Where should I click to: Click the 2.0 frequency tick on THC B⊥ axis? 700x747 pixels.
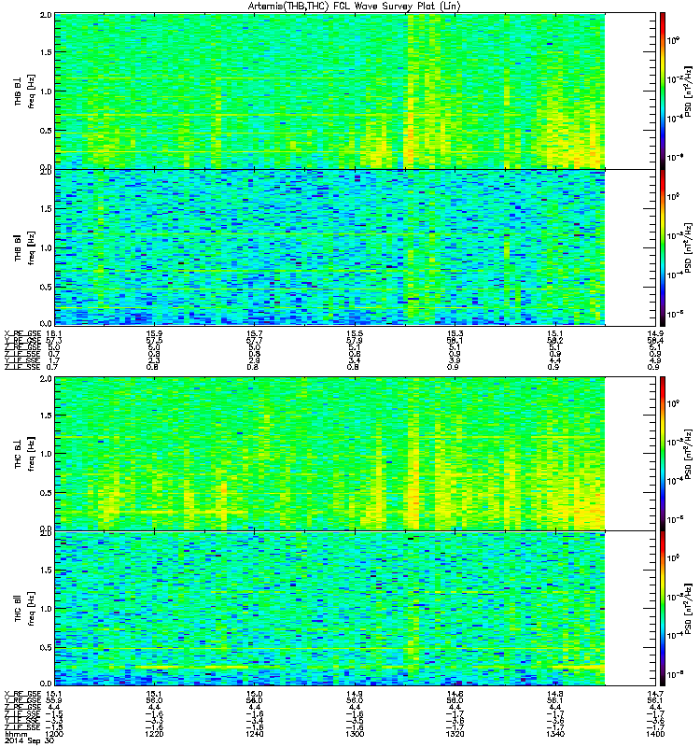click(46, 379)
